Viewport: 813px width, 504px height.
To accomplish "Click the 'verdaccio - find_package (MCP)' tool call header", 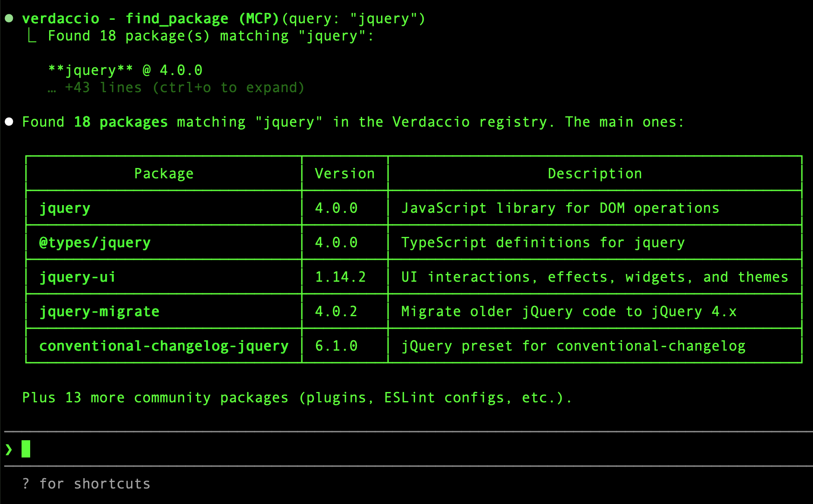I will pos(151,19).
